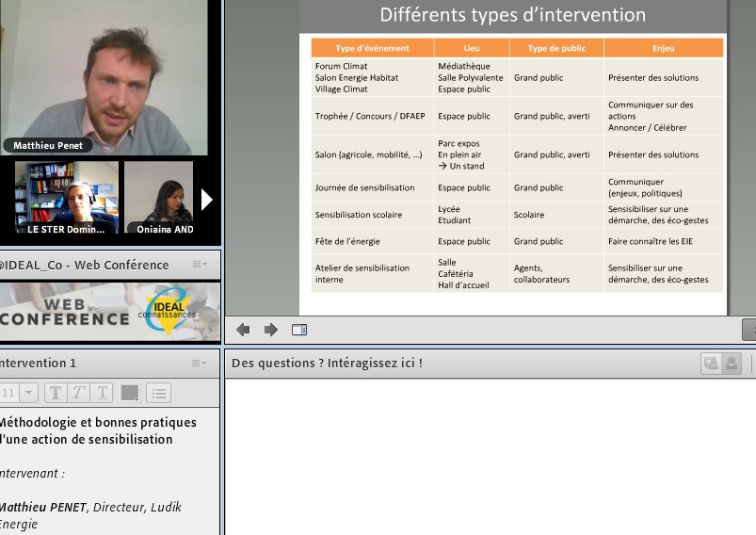The height and width of the screenshot is (535, 756).
Task: Select Oniaina AND webcam thumbnail
Action: [x=158, y=197]
